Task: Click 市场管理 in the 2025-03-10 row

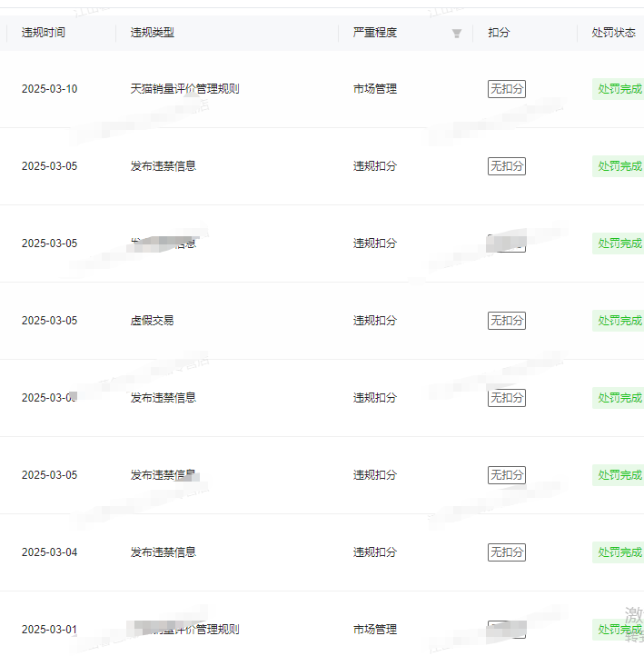Action: pos(375,89)
